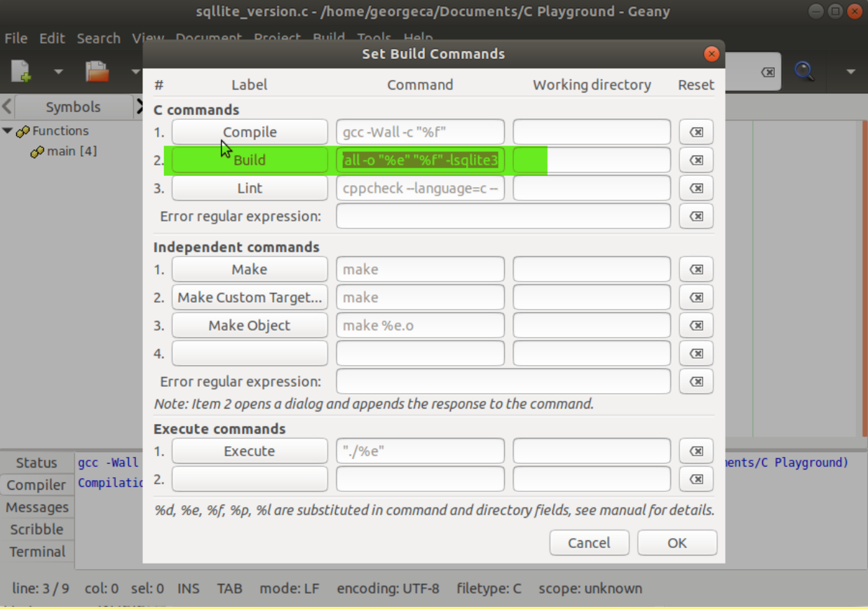Open the Edit menu in Geany
This screenshot has width=868, height=609.
(52, 39)
